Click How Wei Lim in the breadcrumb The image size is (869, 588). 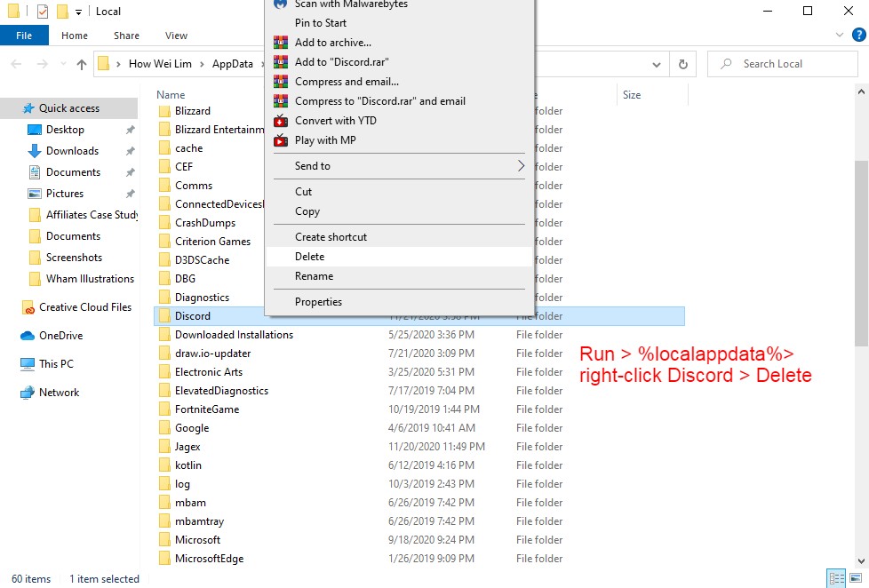[x=160, y=64]
